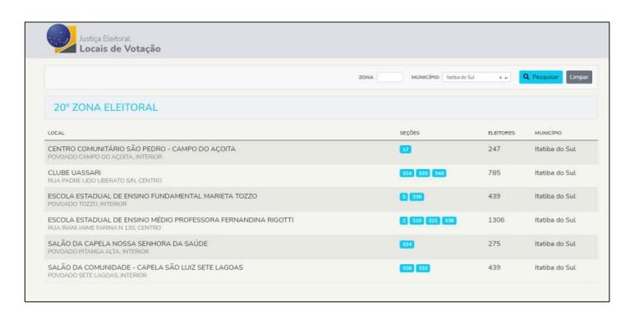Select Escola Estadual Professora Fernandina Rigotti row title
This screenshot has height=325, width=644.
pyautogui.click(x=171, y=220)
